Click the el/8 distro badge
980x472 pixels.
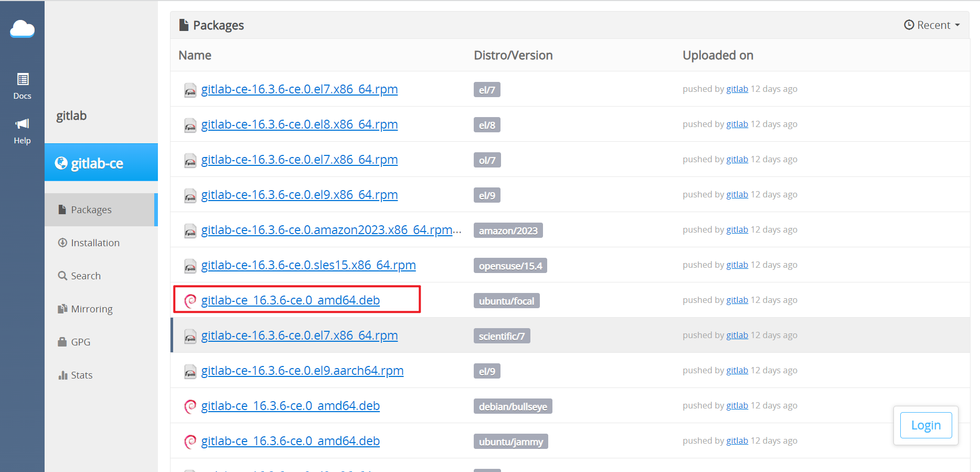tap(487, 125)
